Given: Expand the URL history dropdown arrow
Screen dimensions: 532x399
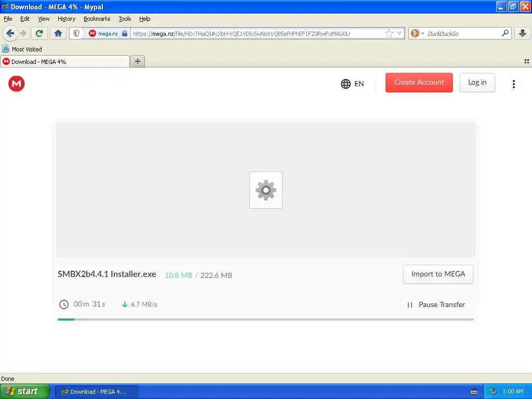Looking at the screenshot, I should click(x=400, y=33).
